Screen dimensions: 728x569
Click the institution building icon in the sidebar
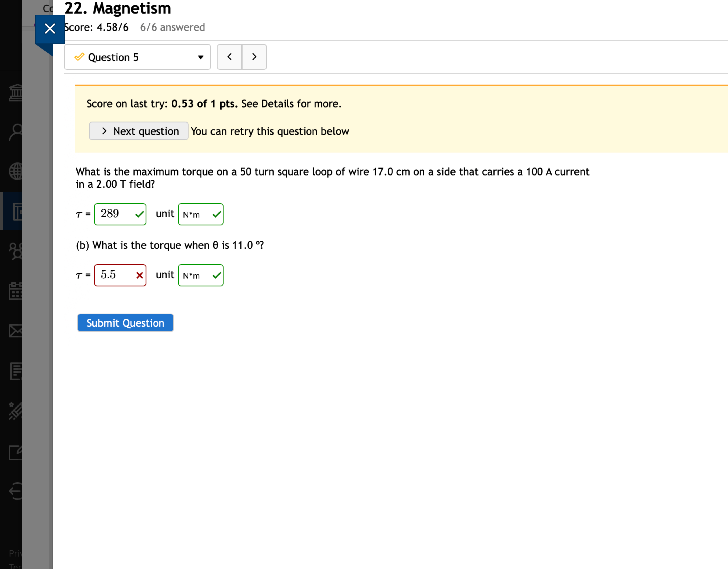click(x=16, y=93)
